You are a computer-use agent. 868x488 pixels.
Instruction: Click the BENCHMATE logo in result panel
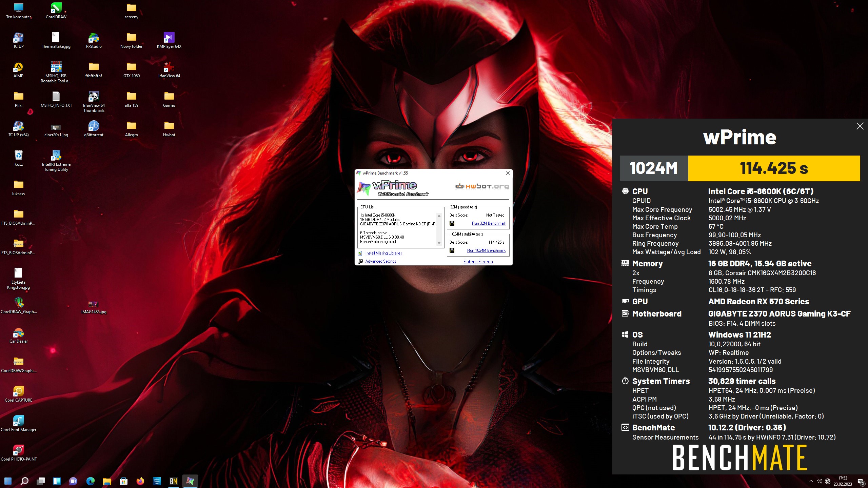(739, 458)
